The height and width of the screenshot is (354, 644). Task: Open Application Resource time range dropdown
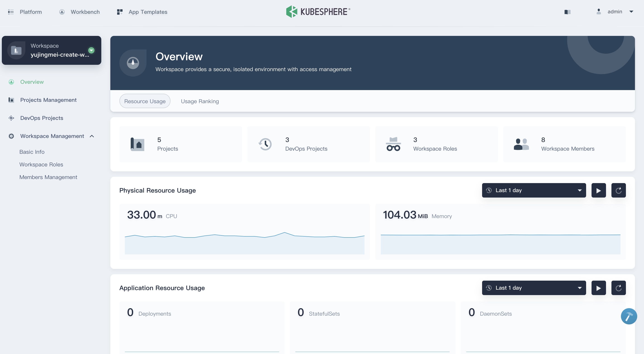click(533, 288)
